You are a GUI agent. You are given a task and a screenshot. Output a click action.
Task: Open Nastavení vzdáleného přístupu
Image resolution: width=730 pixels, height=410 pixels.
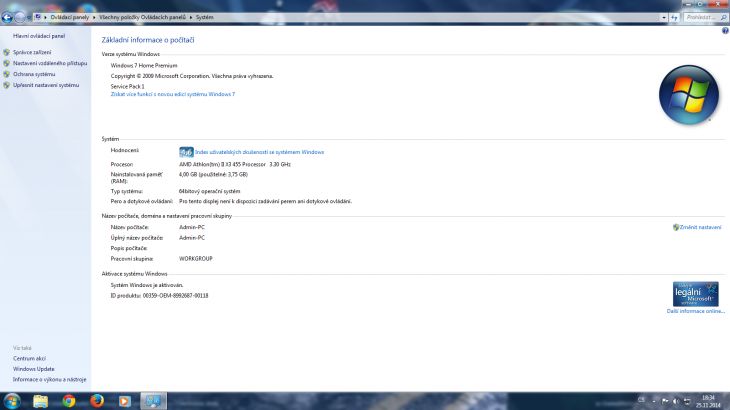50,63
